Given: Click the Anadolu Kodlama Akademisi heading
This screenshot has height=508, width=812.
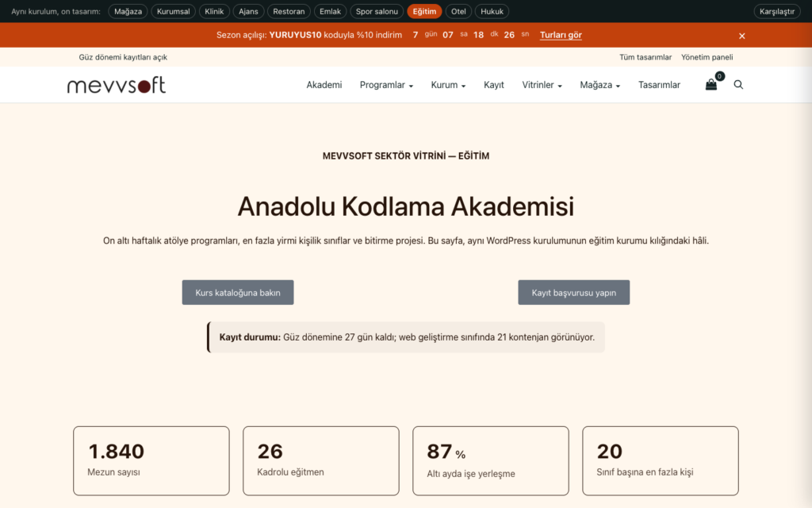Looking at the screenshot, I should click(x=406, y=206).
